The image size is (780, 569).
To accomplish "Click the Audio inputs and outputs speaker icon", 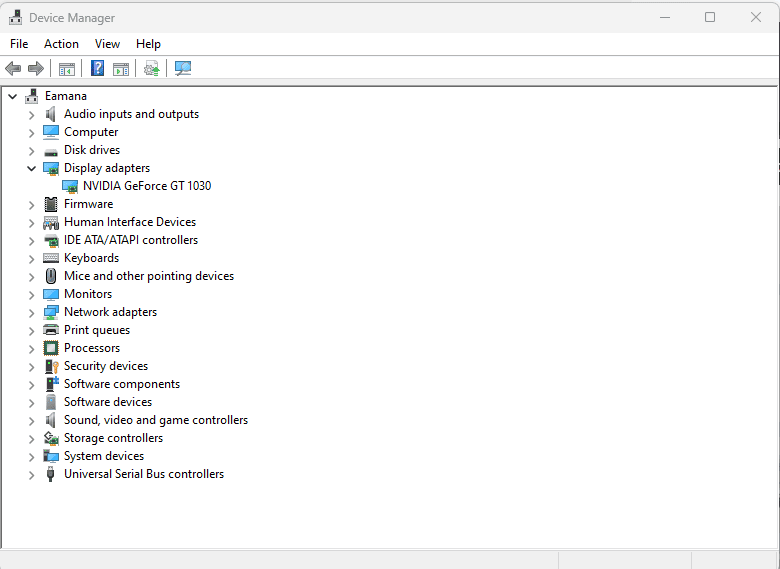I will (51, 114).
